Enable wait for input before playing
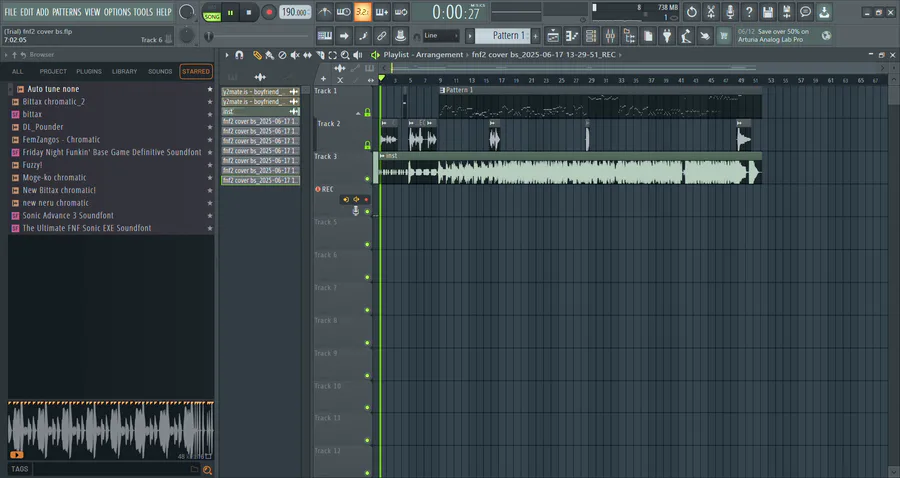The width and height of the screenshot is (900, 478). [x=343, y=11]
